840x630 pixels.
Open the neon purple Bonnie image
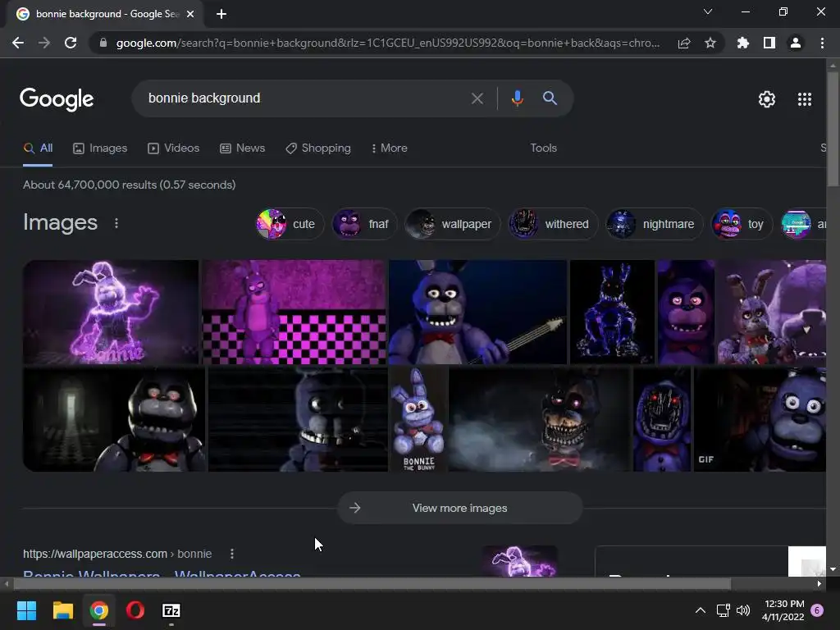click(111, 313)
